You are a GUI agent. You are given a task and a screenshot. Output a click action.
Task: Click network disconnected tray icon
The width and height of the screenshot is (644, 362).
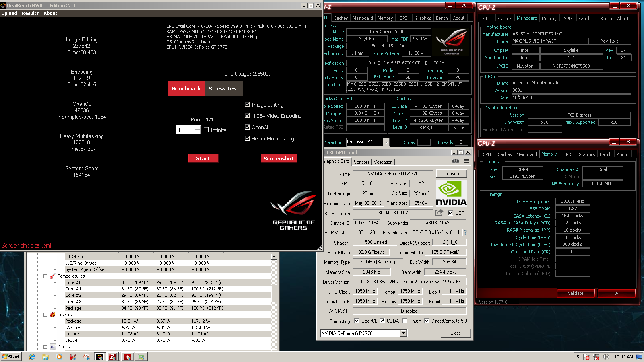point(596,357)
